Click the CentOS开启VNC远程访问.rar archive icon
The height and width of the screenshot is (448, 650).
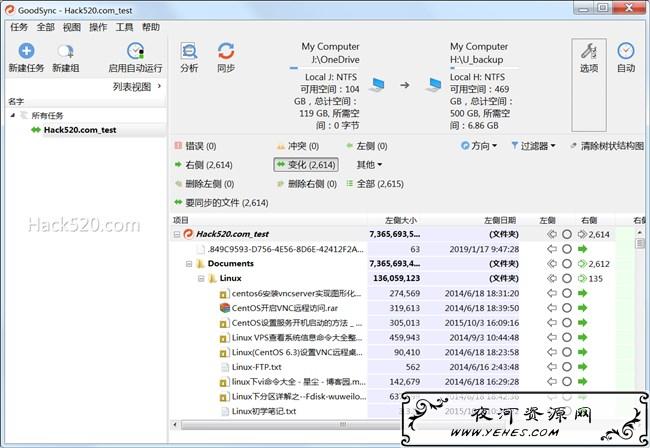[x=224, y=308]
